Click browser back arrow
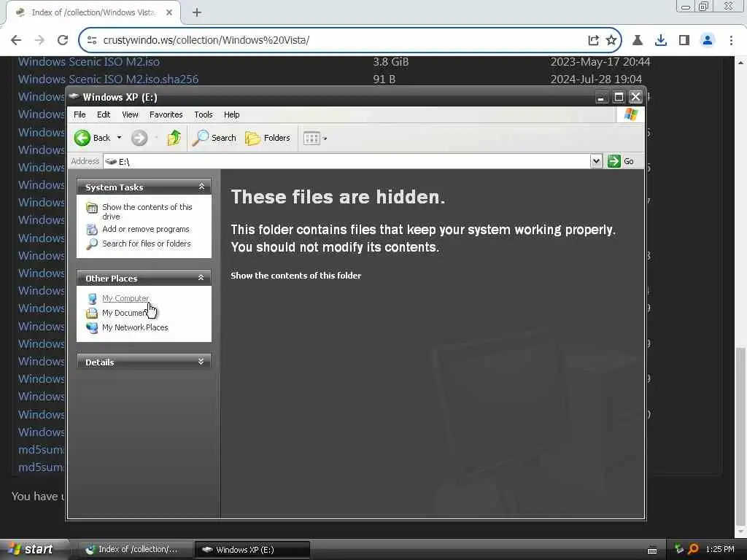 tap(16, 40)
